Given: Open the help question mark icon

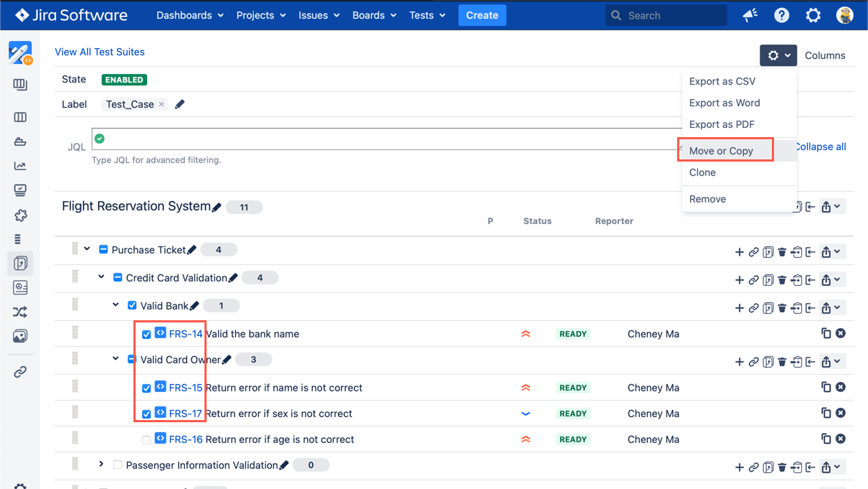Looking at the screenshot, I should [782, 15].
